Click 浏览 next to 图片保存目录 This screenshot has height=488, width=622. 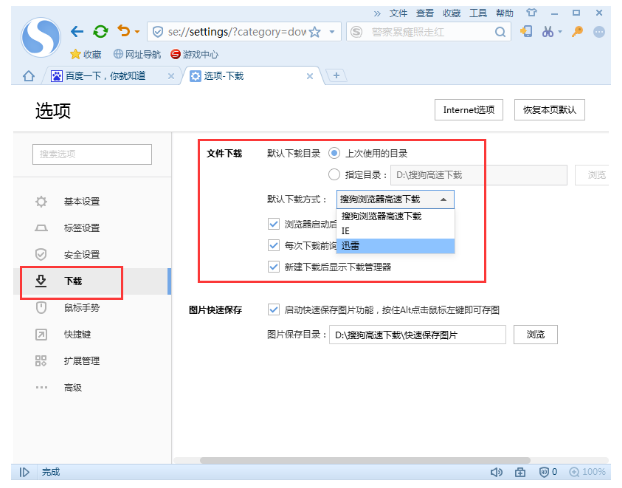coord(536,334)
